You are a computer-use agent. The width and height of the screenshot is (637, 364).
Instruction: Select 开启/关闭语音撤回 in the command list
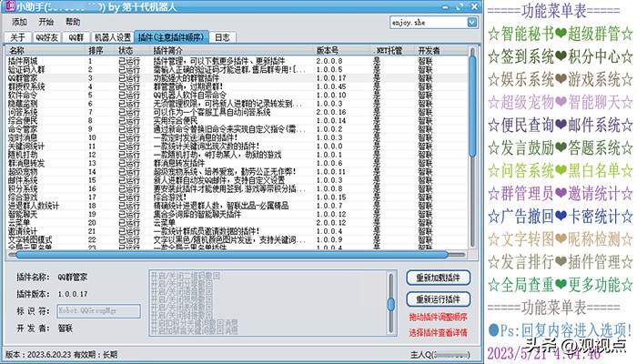point(182,292)
